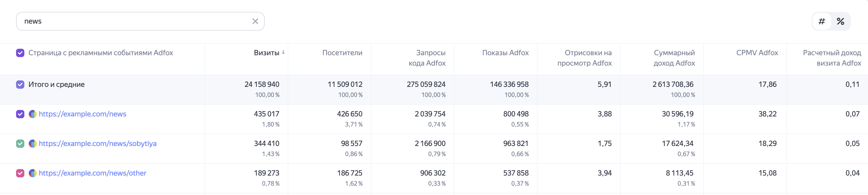The width and height of the screenshot is (868, 195).
Task: Uncheck the purple example.com/news row checkbox
Action: tap(20, 114)
